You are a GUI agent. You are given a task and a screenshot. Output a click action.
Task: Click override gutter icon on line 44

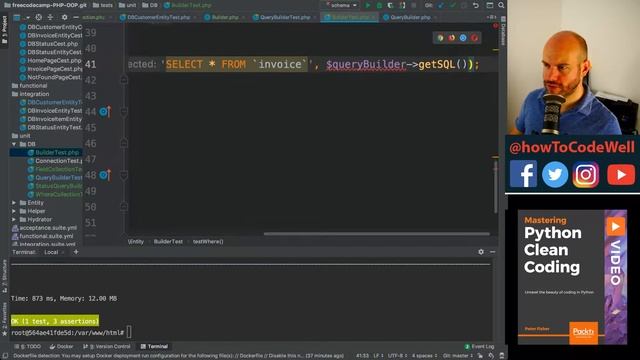click(105, 111)
